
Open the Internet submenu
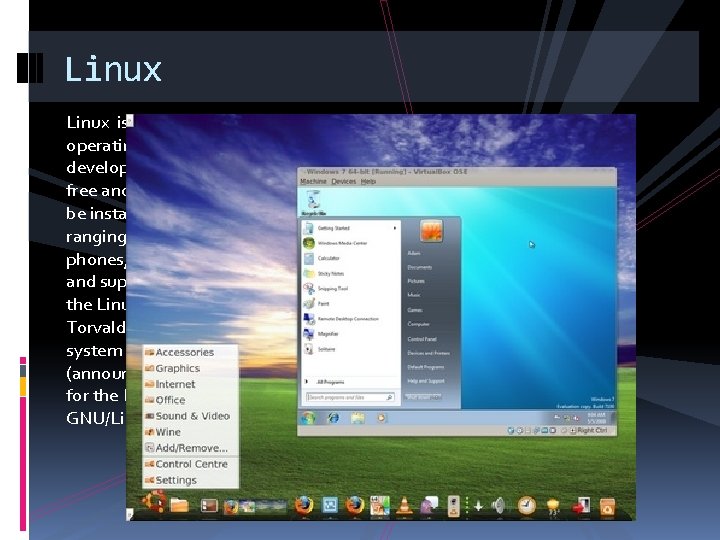tap(191, 384)
